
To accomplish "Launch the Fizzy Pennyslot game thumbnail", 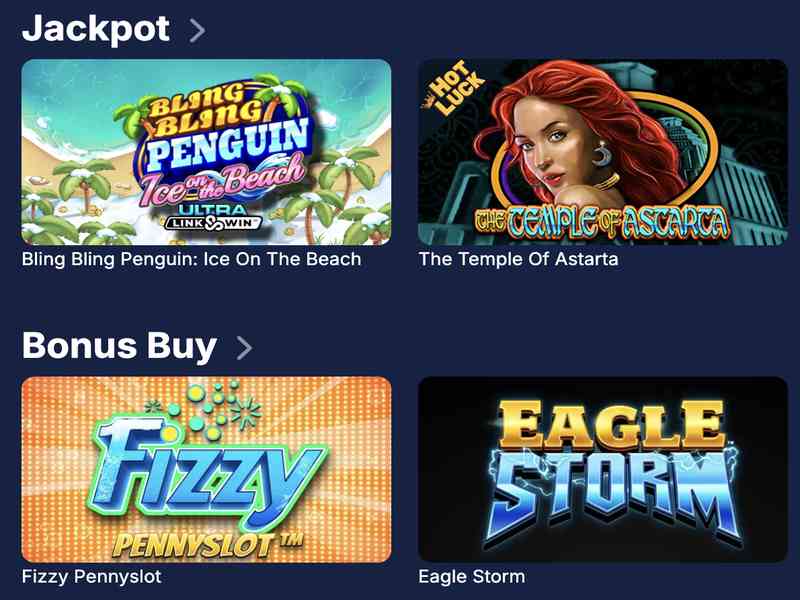I will tap(207, 470).
